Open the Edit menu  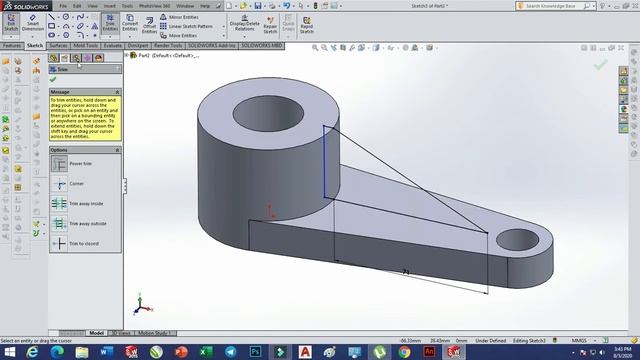[x=77, y=6]
